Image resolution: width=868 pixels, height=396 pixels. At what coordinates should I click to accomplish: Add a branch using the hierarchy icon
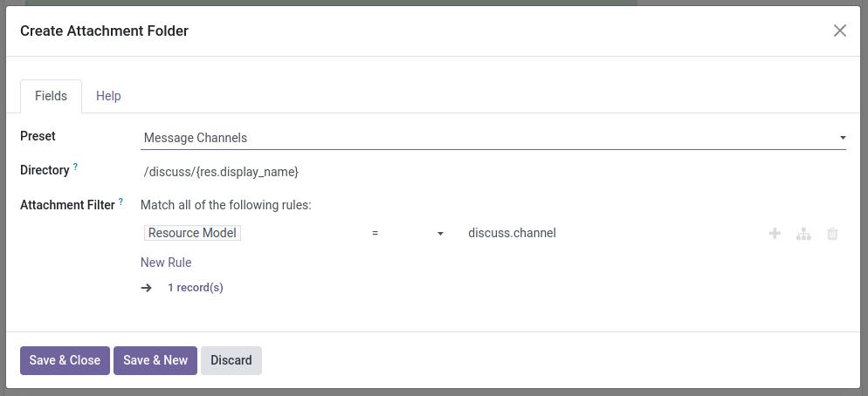click(803, 234)
